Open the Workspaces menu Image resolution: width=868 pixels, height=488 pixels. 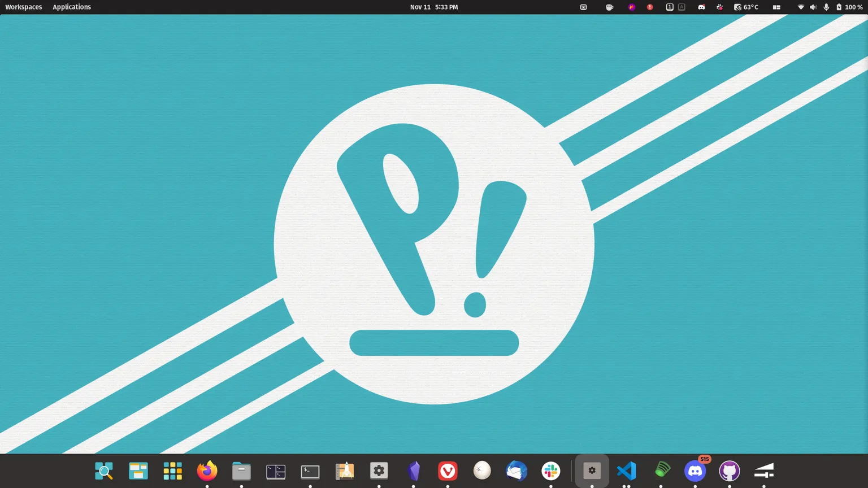24,7
